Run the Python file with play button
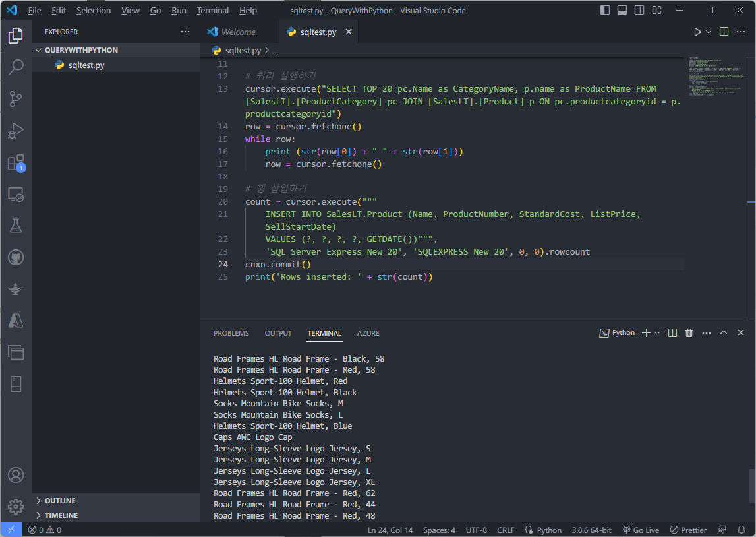 coord(697,32)
